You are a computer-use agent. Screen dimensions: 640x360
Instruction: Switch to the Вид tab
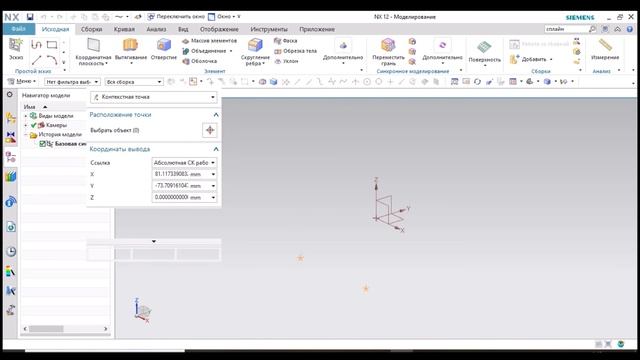(x=183, y=29)
